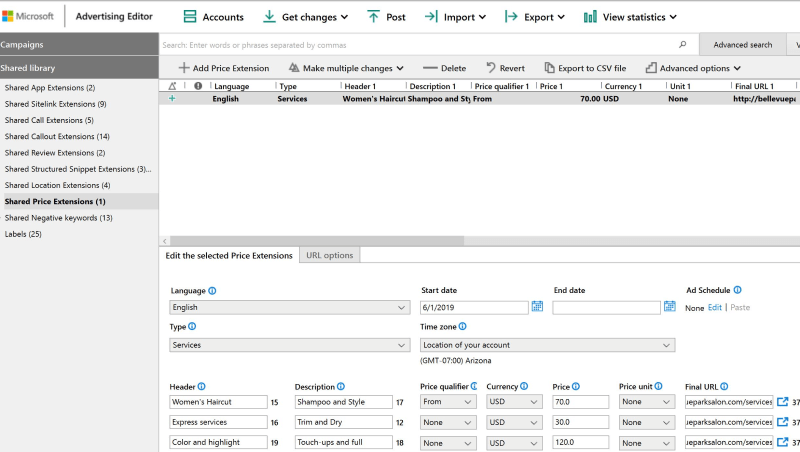Viewport: 800px width, 452px height.
Task: Open the Advanced search tab
Action: tap(742, 45)
